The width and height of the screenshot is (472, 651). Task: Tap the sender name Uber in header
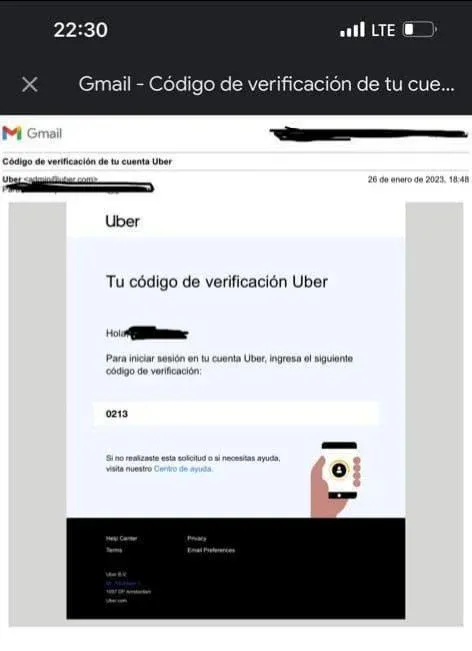click(x=12, y=179)
